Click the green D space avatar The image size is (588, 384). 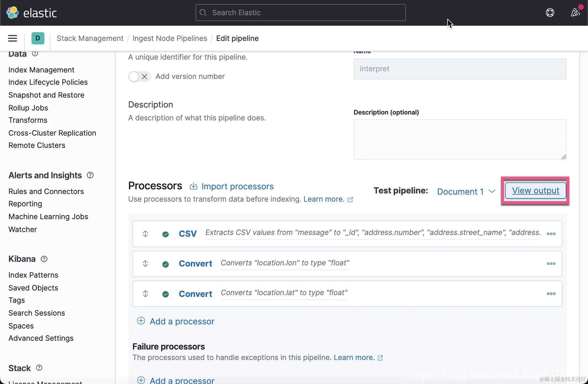tap(38, 38)
